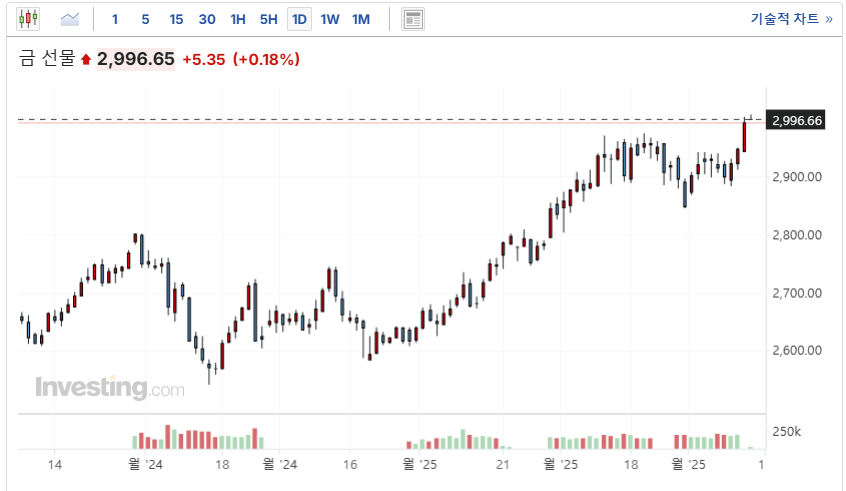Click the 2,900.00 price axis label
Viewport: 846px width, 491px height.
click(x=797, y=177)
